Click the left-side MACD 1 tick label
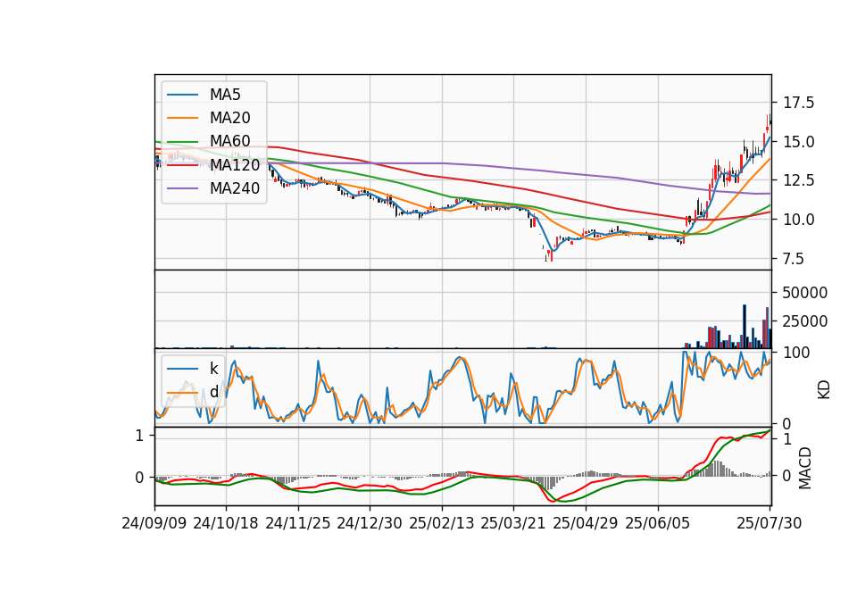857x616 pixels. tap(139, 436)
